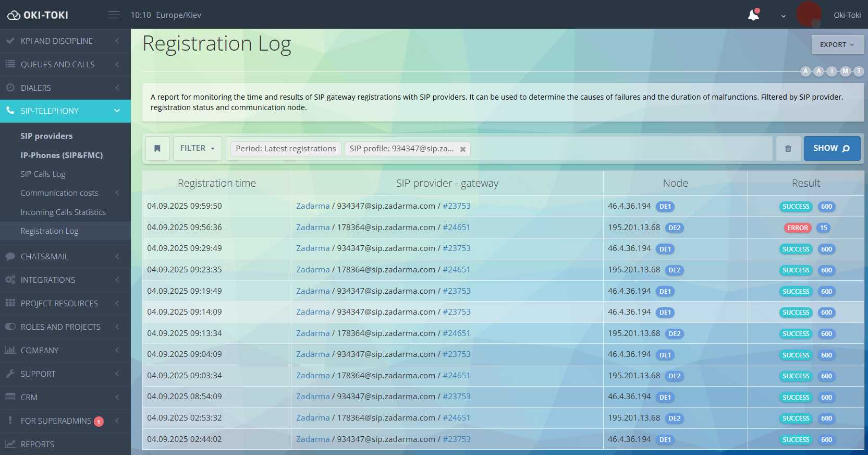Click the OKI-TOKI cloud logo
This screenshot has height=455, width=868.
(x=38, y=15)
